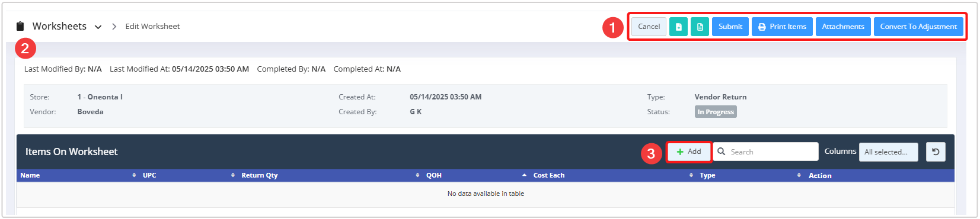Click the printer icon in Print Items
Screen dimensions: 980x219
(762, 27)
